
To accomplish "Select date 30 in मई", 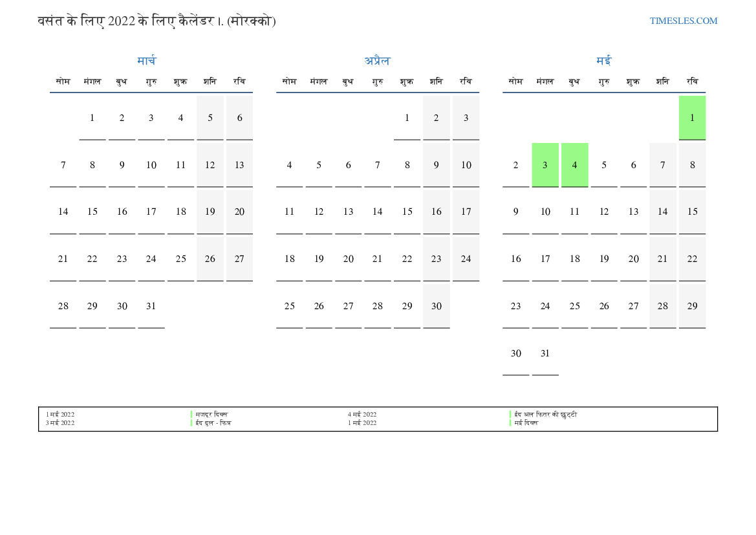I will 515,353.
